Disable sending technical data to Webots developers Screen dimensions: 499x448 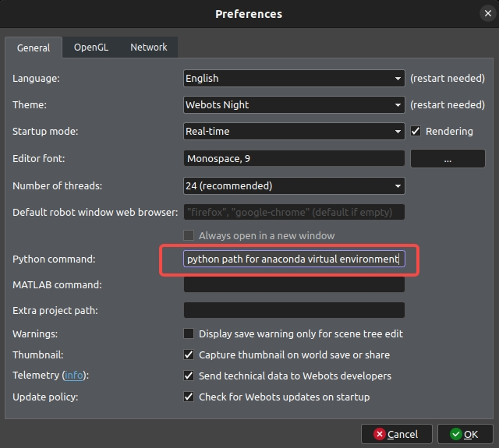189,376
